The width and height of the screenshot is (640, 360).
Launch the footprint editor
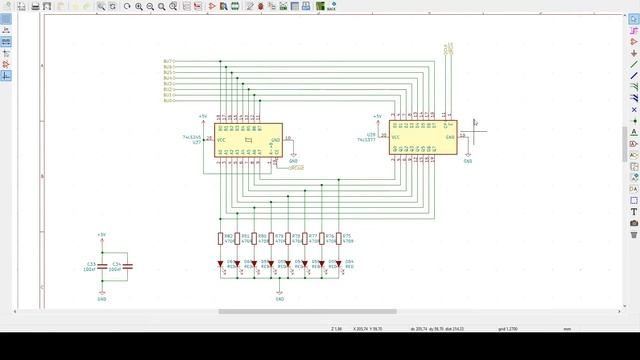click(x=235, y=6)
